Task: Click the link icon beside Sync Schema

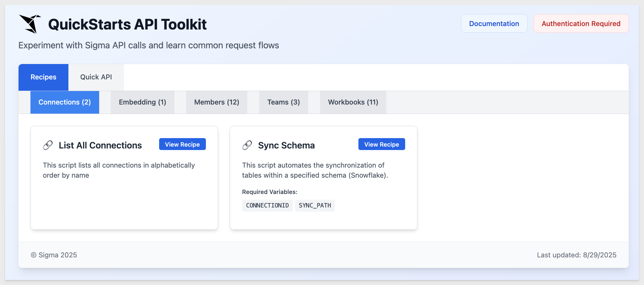Action: pyautogui.click(x=247, y=145)
